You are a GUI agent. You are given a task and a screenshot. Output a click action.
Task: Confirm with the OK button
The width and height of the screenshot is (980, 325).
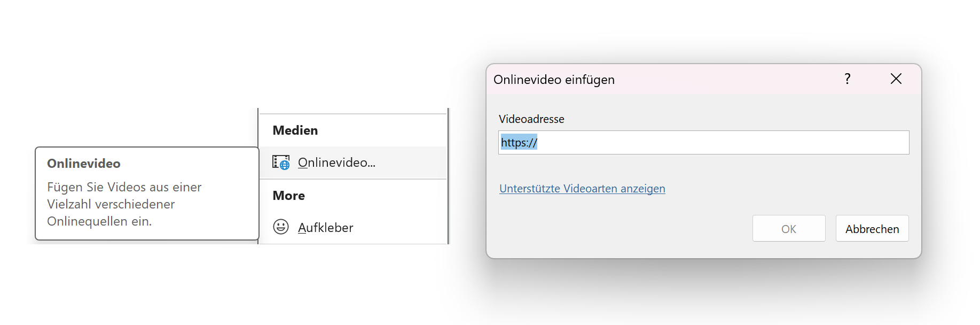pyautogui.click(x=789, y=229)
